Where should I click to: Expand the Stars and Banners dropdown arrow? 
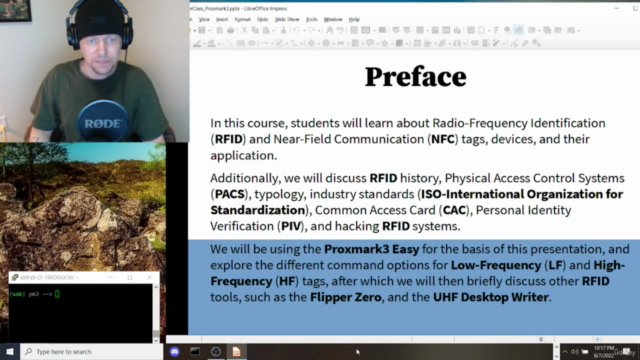[392, 44]
